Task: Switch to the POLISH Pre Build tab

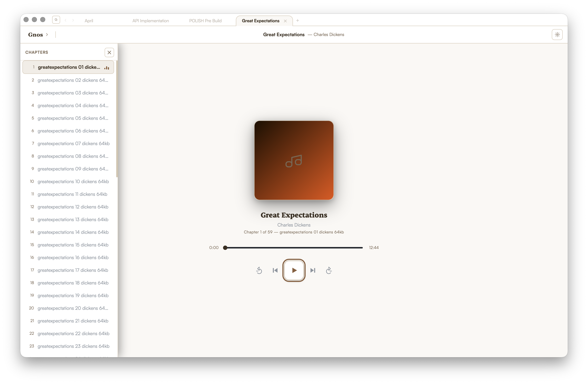Action: pyautogui.click(x=205, y=21)
